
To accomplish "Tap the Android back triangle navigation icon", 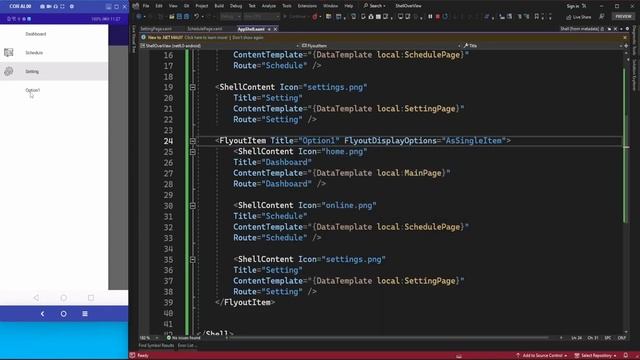I will pos(36,298).
